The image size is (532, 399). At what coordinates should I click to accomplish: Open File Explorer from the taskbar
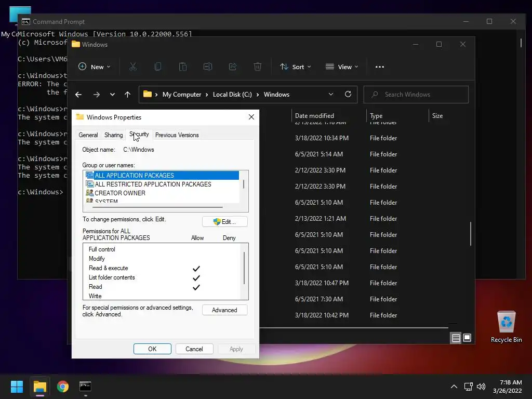tap(39, 387)
